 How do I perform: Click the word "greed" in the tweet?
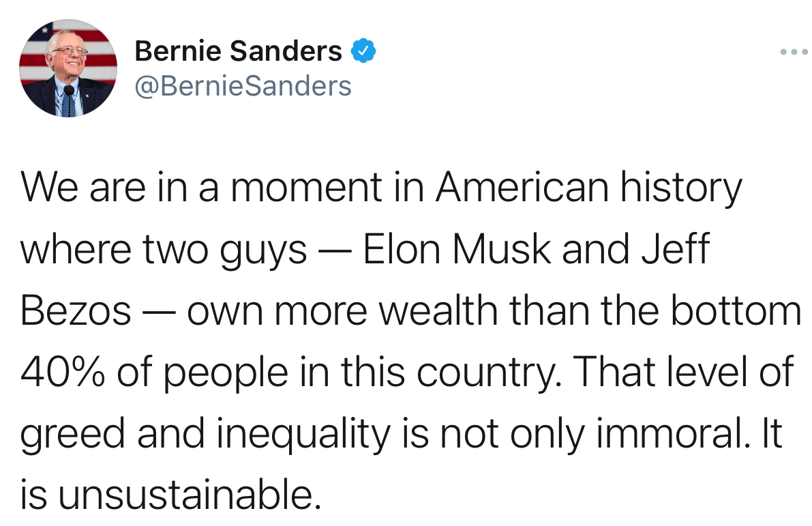(72, 434)
